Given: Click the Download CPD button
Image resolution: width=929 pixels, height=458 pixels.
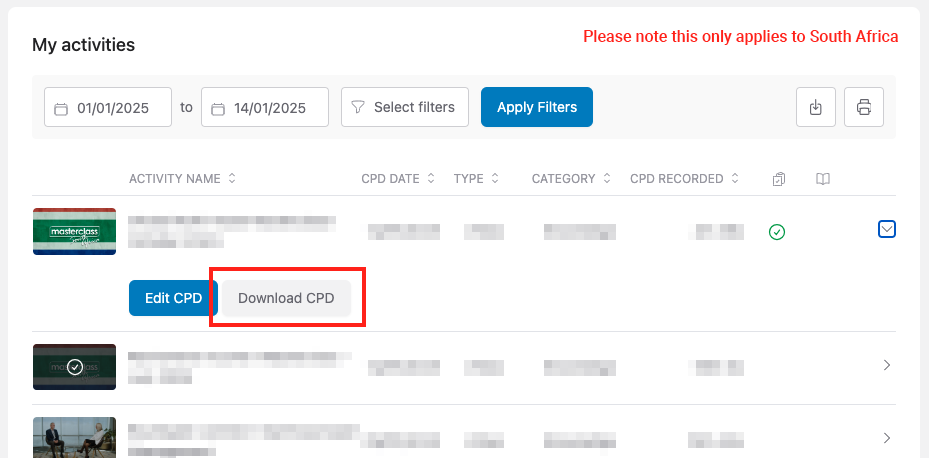Looking at the screenshot, I should pos(286,298).
